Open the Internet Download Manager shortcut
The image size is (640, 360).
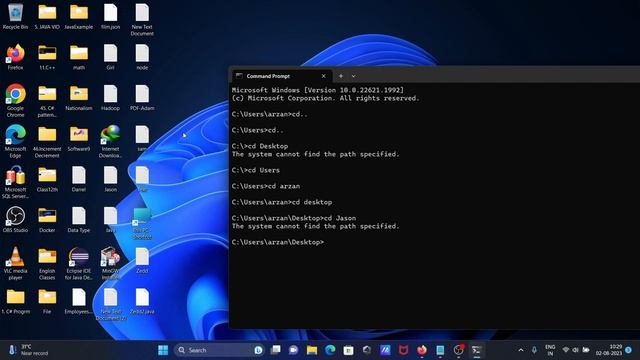110,141
